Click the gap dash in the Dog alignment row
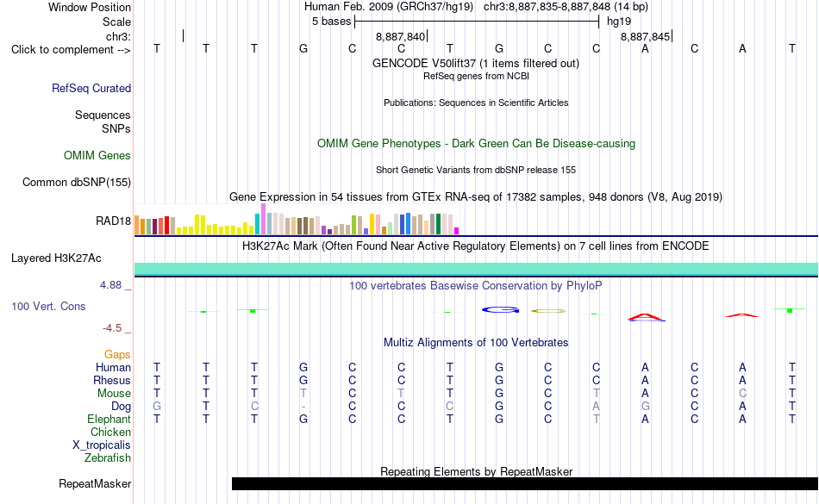The height and width of the screenshot is (504, 819). click(303, 407)
